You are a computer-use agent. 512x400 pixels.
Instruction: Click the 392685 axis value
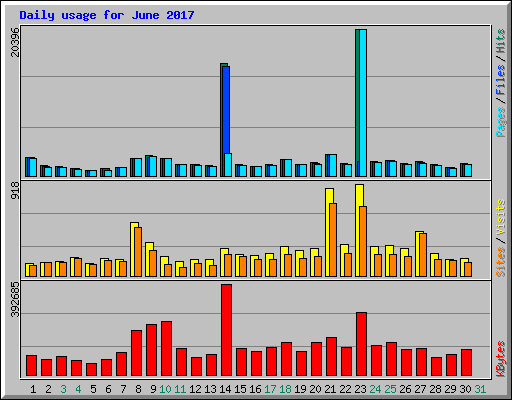pyautogui.click(x=15, y=300)
